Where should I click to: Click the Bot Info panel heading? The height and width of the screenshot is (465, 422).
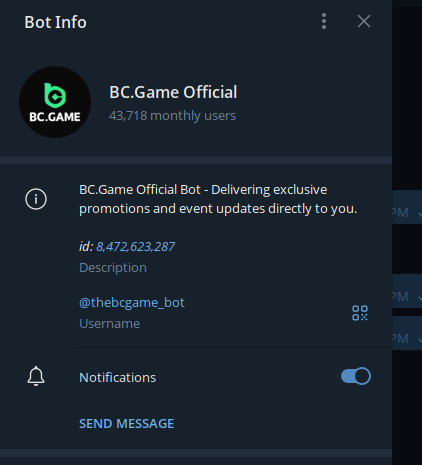coord(55,22)
